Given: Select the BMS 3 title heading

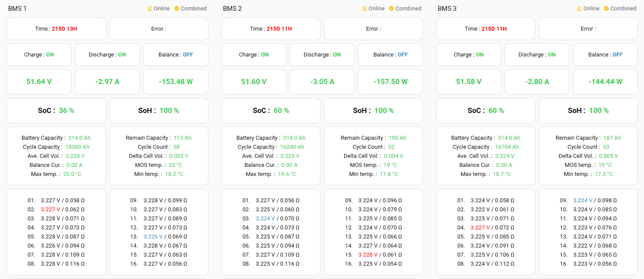Looking at the screenshot, I should [447, 9].
